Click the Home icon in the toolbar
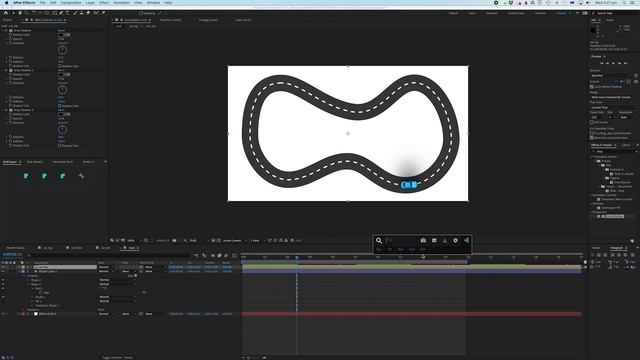This screenshot has width=640, height=360. click(x=6, y=13)
